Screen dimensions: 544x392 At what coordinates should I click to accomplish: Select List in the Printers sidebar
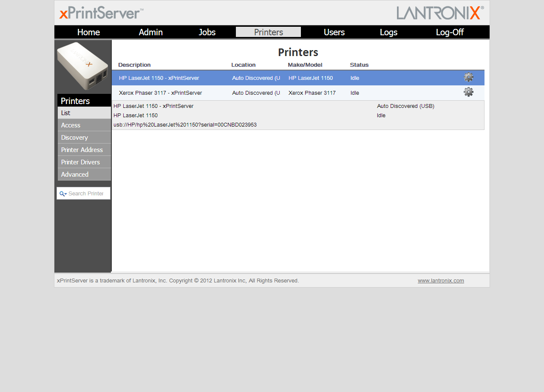pyautogui.click(x=84, y=113)
